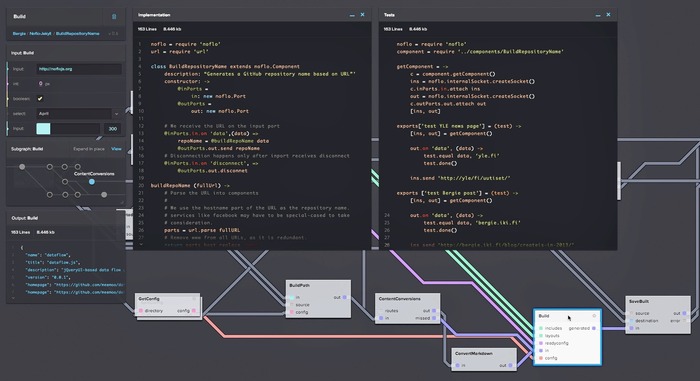Click the dark slider track beside the swatch
Viewport: 700px width, 381px height.
(x=75, y=129)
